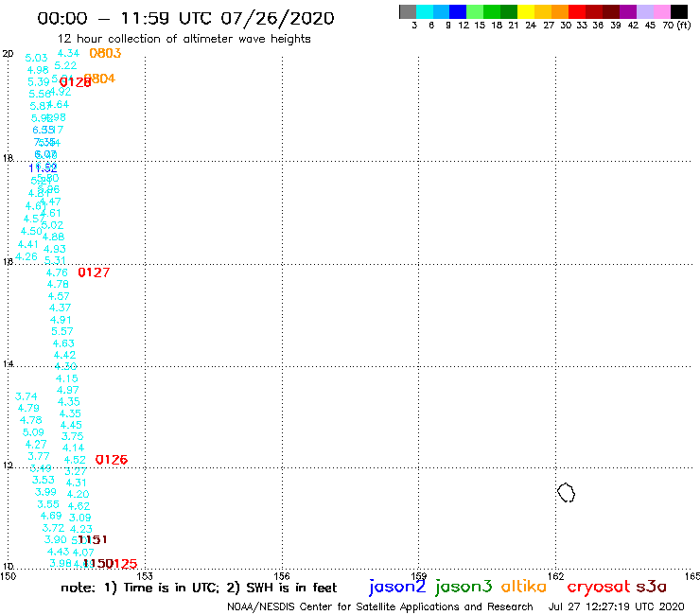Click the wave height value '5.39'
Screen dimensions: 700x615
39,82
